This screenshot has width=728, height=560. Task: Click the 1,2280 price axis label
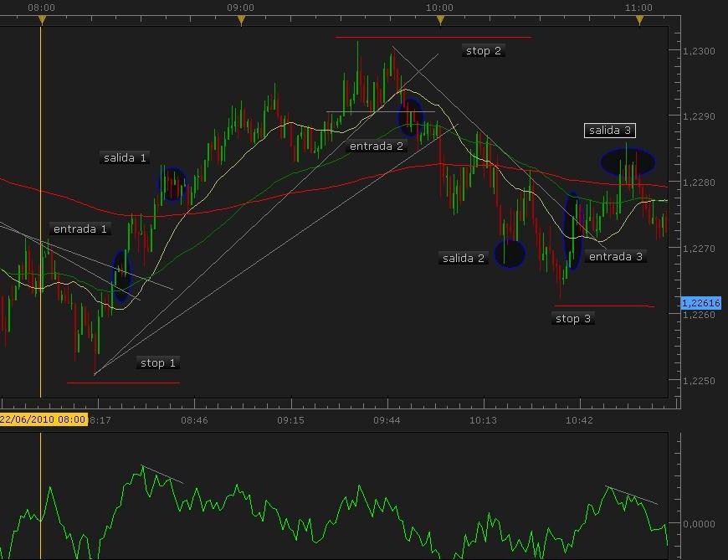699,182
